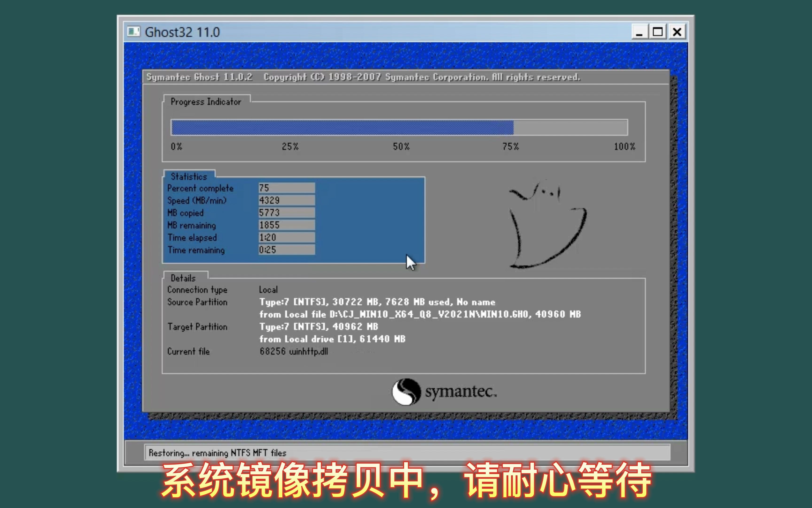The height and width of the screenshot is (508, 812).
Task: Click the Percent complete value 75
Action: [287, 188]
